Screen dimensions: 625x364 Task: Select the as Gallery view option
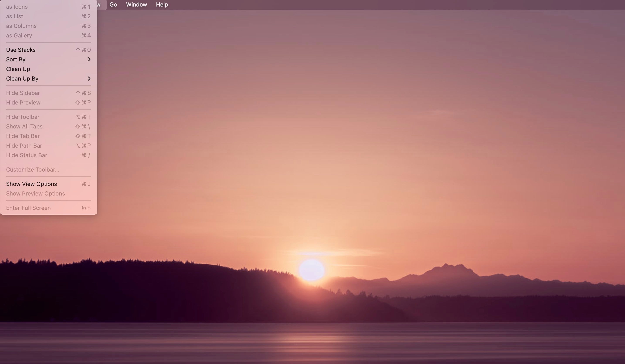click(19, 35)
